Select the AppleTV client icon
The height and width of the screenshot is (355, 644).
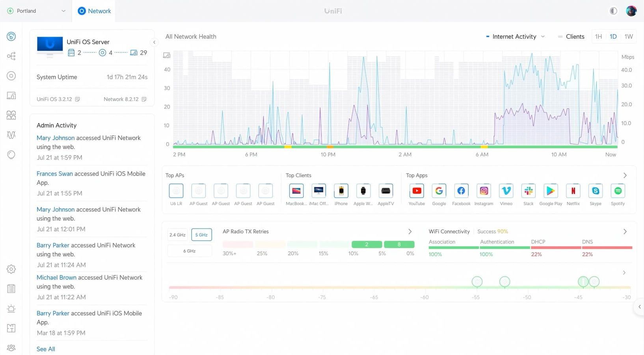(386, 191)
